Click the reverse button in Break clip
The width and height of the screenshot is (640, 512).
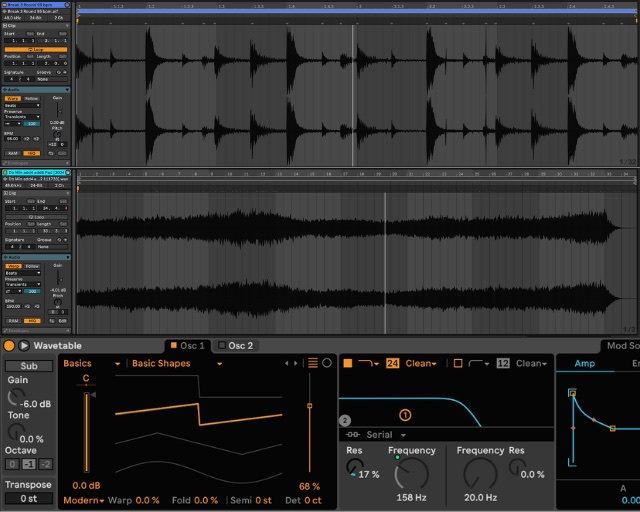pos(51,153)
